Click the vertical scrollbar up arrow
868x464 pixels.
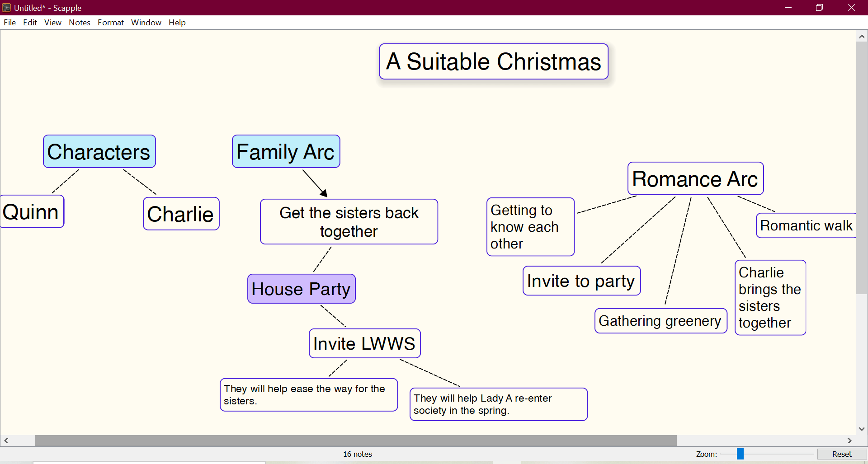[862, 37]
